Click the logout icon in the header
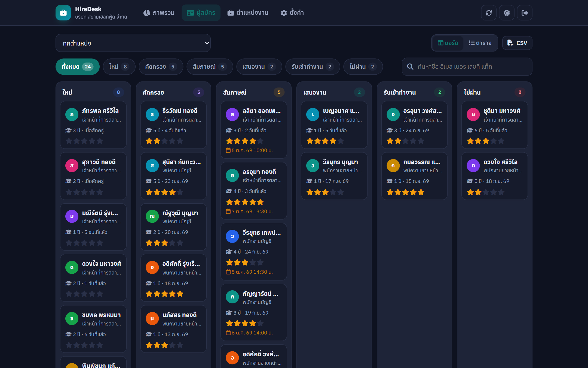588x368 pixels. coord(525,13)
